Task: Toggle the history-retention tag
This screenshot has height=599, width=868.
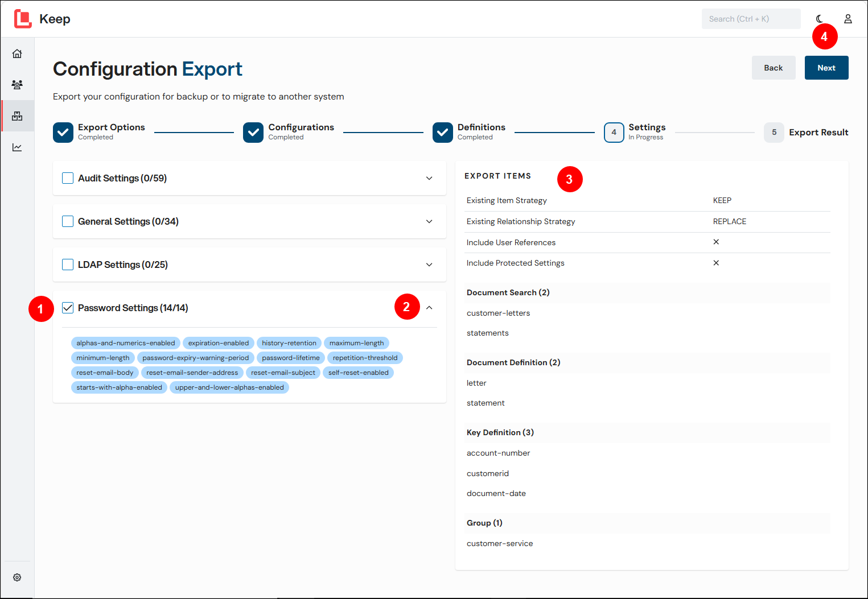Action: [289, 343]
